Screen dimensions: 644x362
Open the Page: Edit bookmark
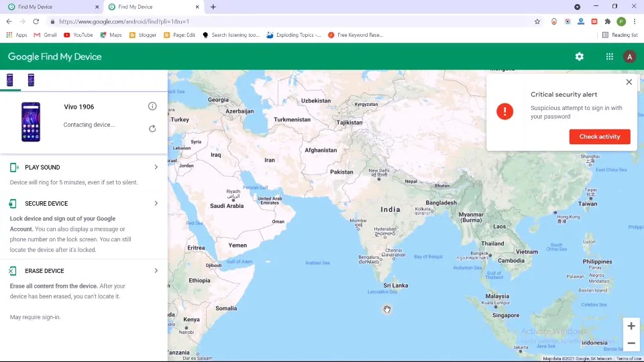pos(180,35)
